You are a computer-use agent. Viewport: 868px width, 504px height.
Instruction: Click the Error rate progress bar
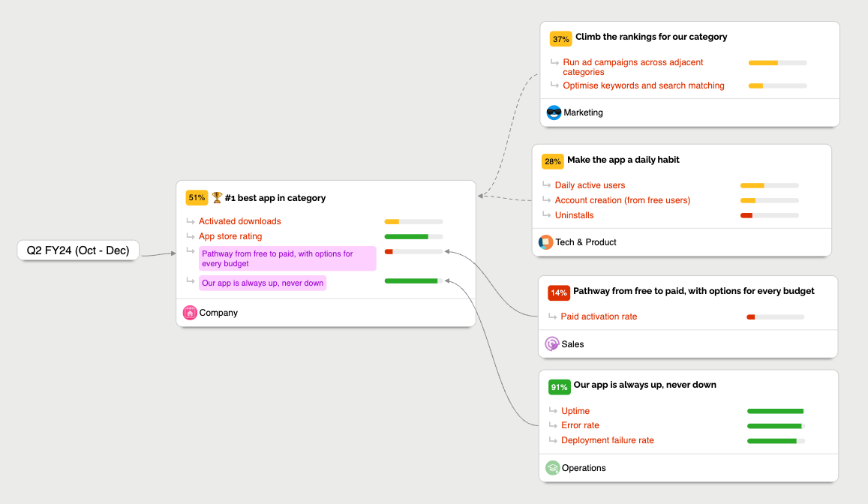click(776, 426)
